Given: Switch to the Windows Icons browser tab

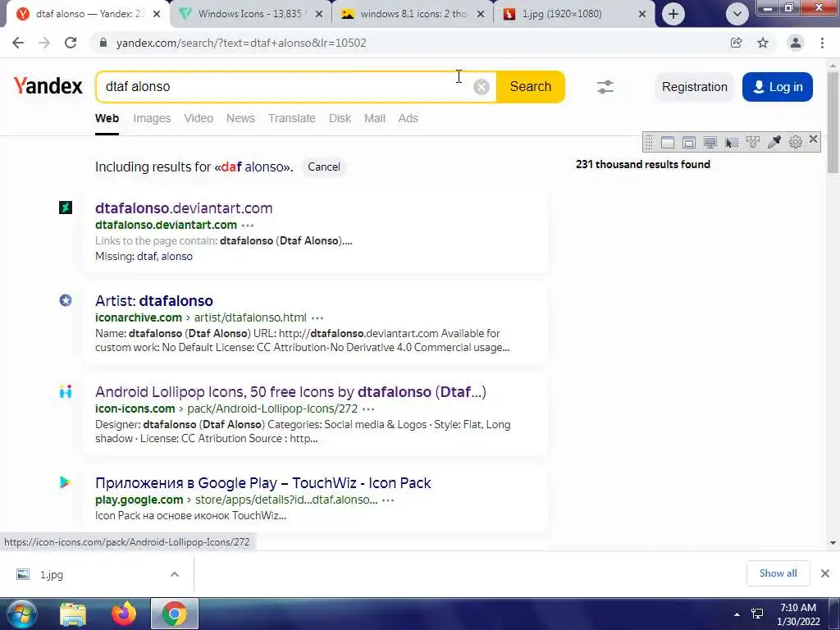Looking at the screenshot, I should coord(251,14).
